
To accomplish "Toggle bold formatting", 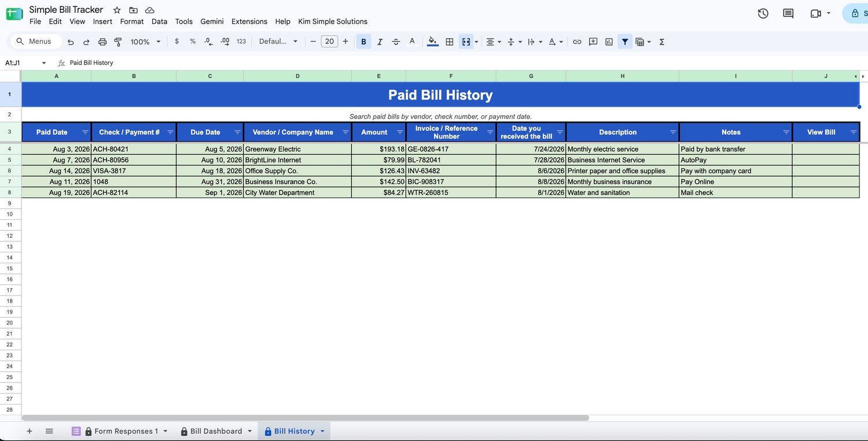I will (x=363, y=42).
